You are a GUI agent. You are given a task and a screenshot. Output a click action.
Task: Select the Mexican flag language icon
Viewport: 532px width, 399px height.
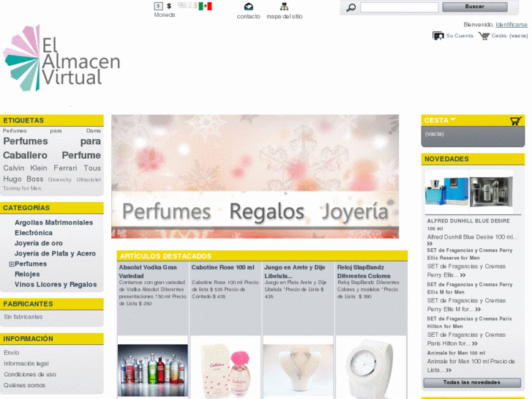click(205, 6)
